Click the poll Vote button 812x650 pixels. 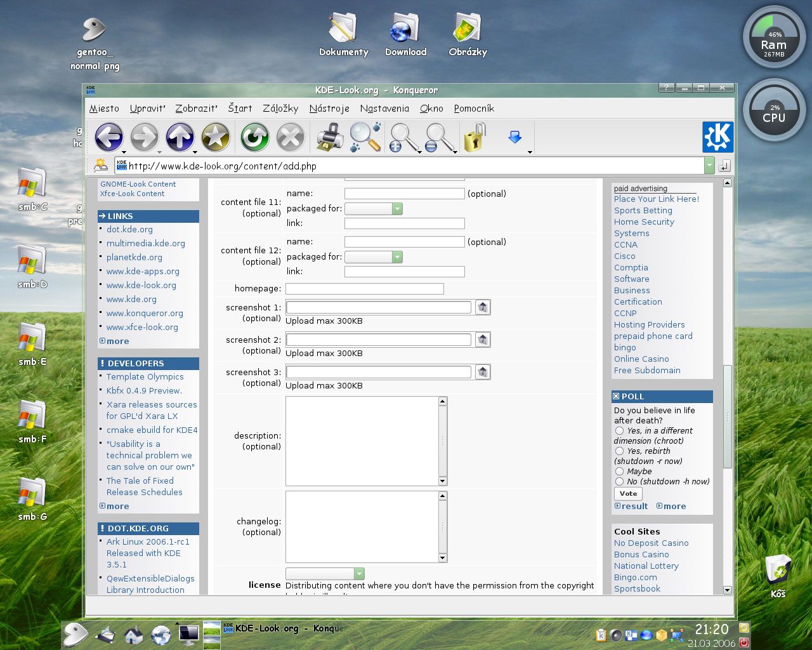point(628,494)
